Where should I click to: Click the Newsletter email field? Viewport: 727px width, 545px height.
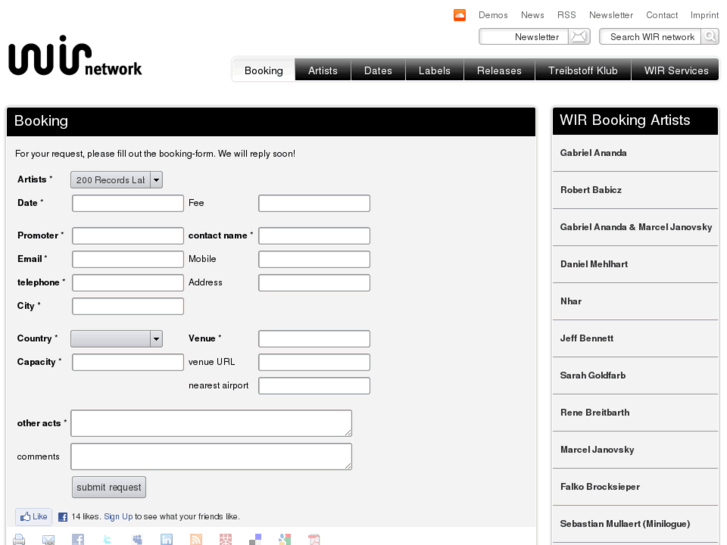524,37
